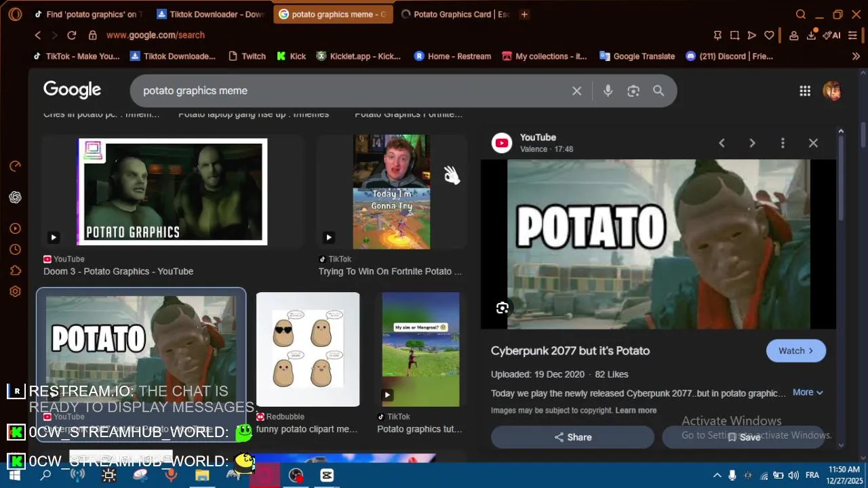868x488 pixels.
Task: Open Fortnite Potato TikTok thumbnail
Action: pyautogui.click(x=391, y=192)
